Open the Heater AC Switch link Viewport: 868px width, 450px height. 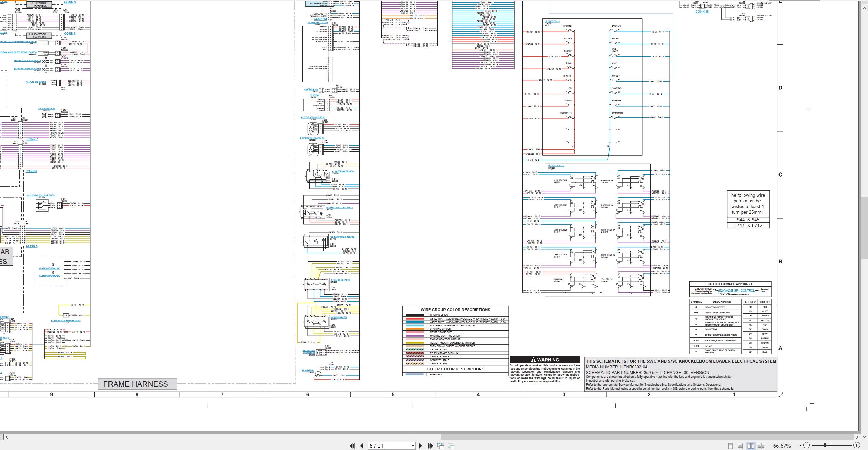click(340, 280)
